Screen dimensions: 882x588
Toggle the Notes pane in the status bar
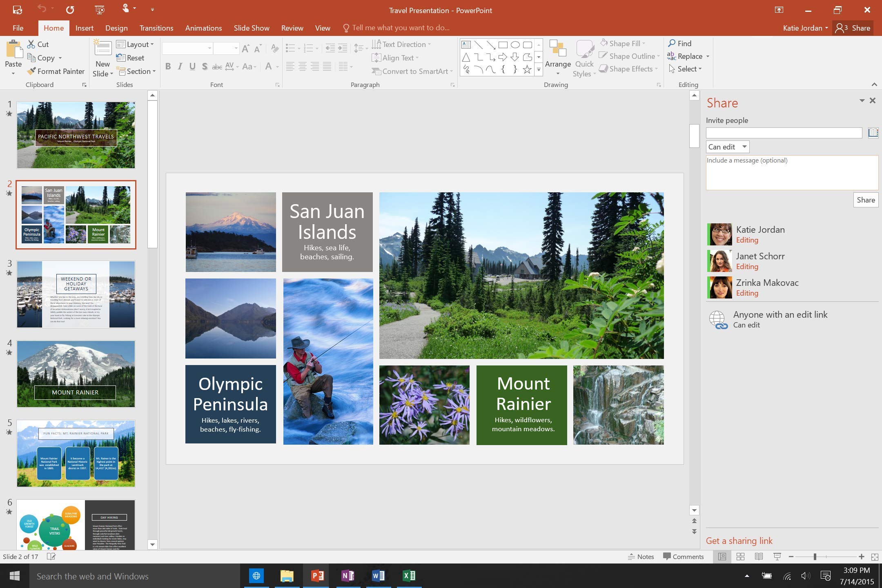(641, 557)
